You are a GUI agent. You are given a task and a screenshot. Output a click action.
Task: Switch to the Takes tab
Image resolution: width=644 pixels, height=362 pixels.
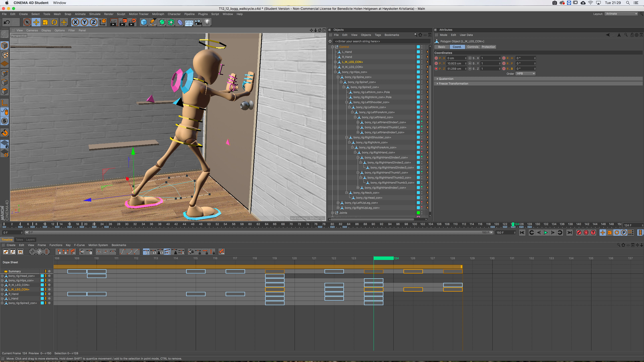tap(19, 240)
